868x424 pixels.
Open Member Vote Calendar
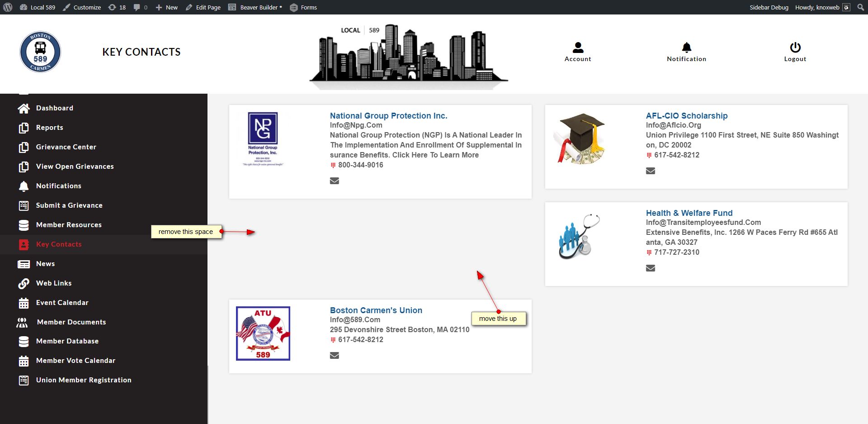pos(75,361)
